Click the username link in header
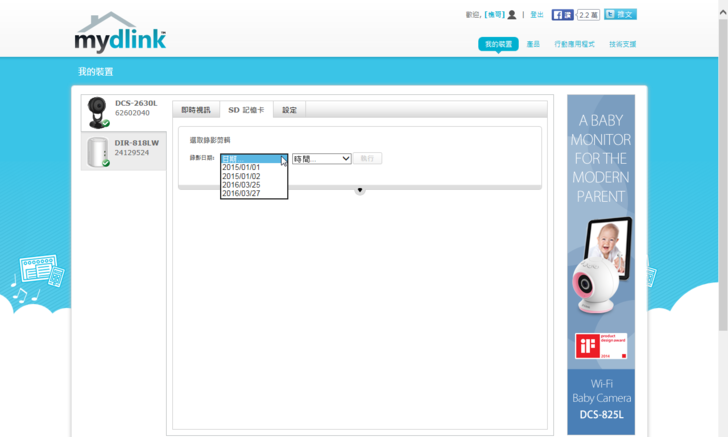This screenshot has width=728, height=437. (x=494, y=15)
